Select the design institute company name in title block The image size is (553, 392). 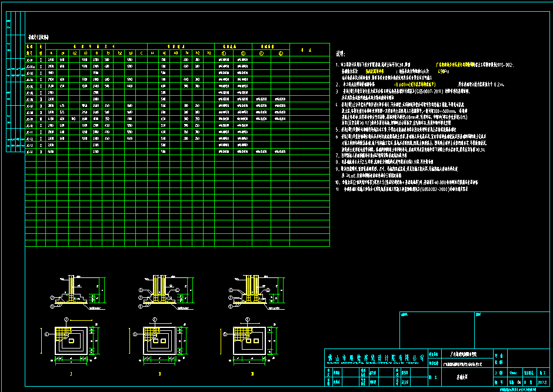[x=375, y=359]
